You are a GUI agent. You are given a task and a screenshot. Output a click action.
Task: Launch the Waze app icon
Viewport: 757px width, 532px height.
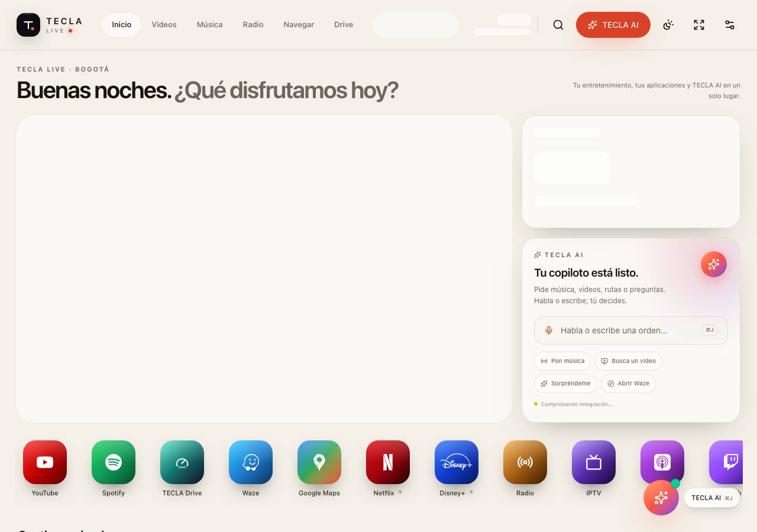251,462
